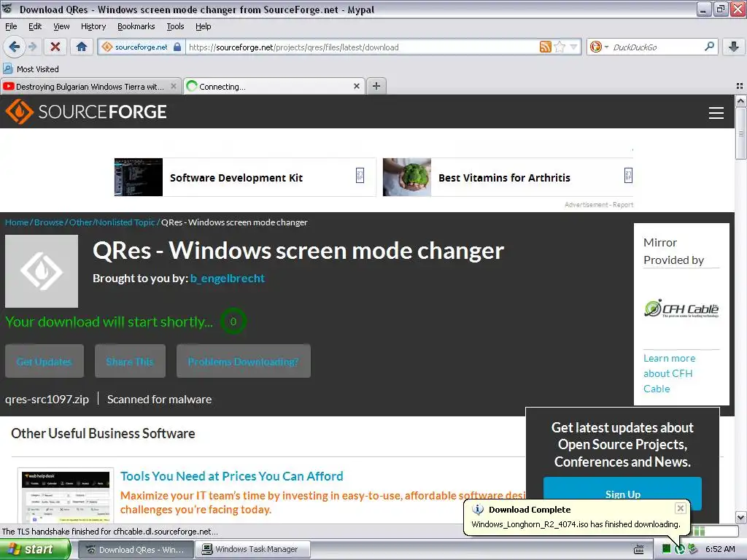Switch to Download QRes taskbar button
This screenshot has width=747, height=560.
pyautogui.click(x=135, y=550)
